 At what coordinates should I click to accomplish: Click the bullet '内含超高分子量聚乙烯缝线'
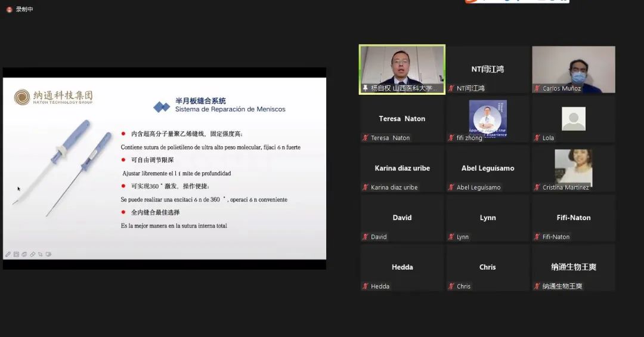[187, 134]
